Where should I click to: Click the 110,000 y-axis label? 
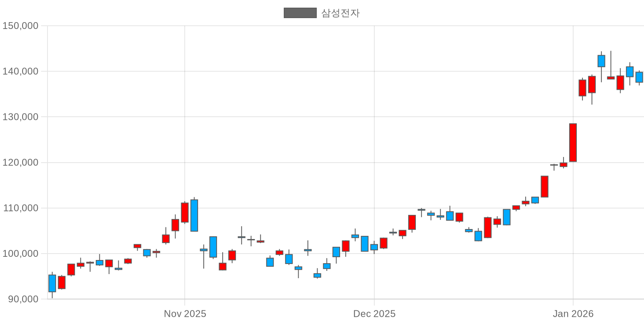(21, 208)
